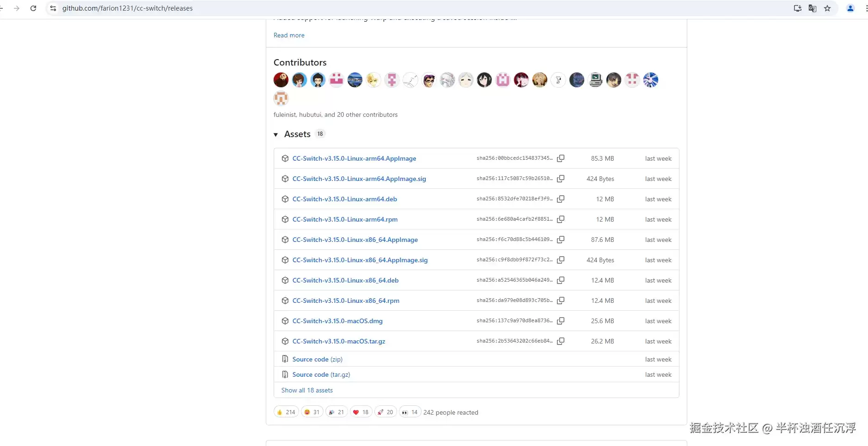This screenshot has height=446, width=868.
Task: Copy sha256 for Linux-arm64.rpm
Action: [x=561, y=219]
